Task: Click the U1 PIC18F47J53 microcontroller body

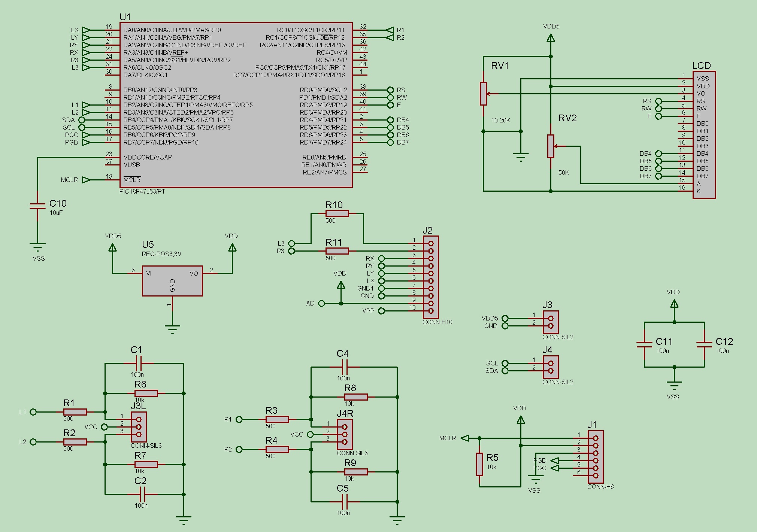Action: pos(236,105)
